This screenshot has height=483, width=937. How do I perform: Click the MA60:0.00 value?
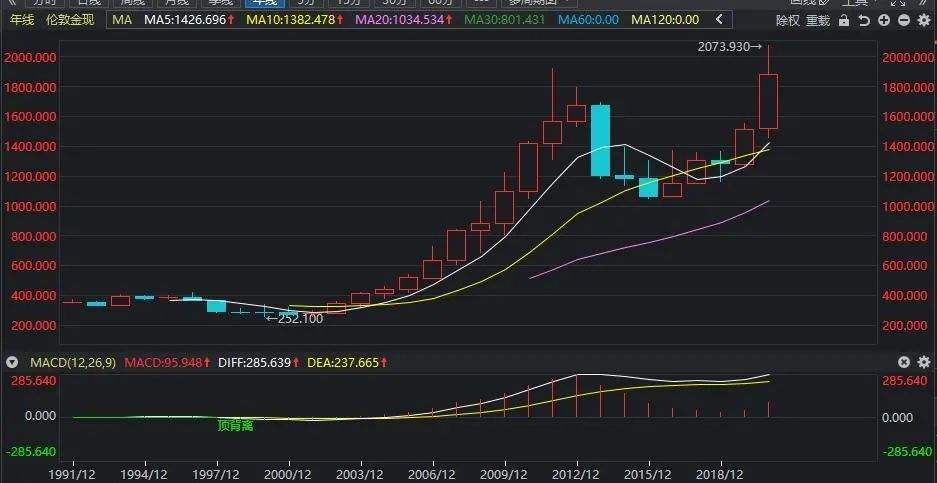tap(589, 20)
